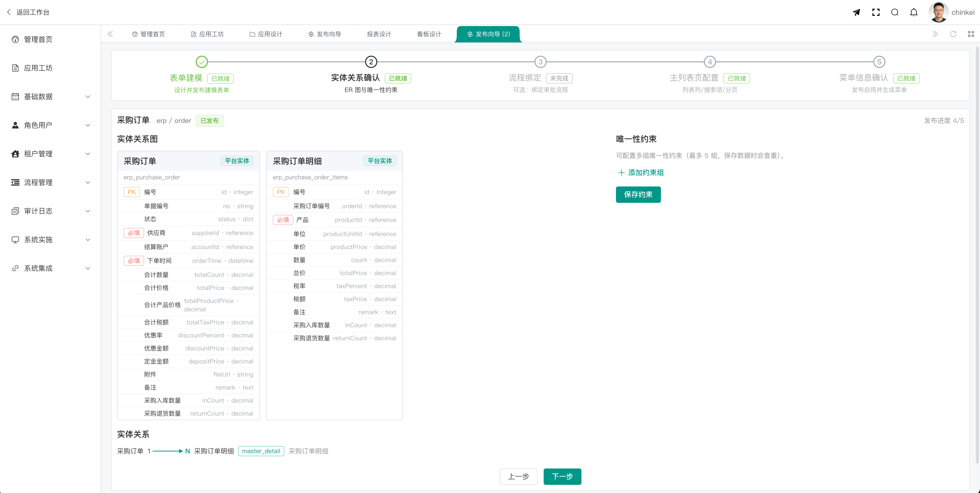Open notifications bell icon
The image size is (980, 493).
point(914,13)
